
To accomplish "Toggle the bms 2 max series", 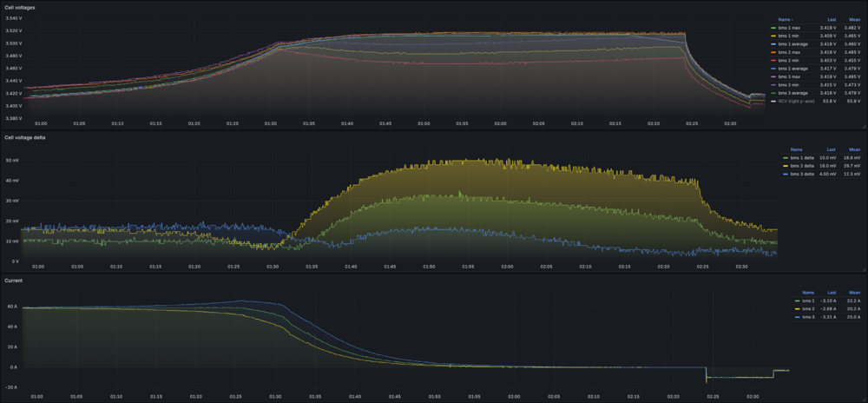I will click(789, 52).
